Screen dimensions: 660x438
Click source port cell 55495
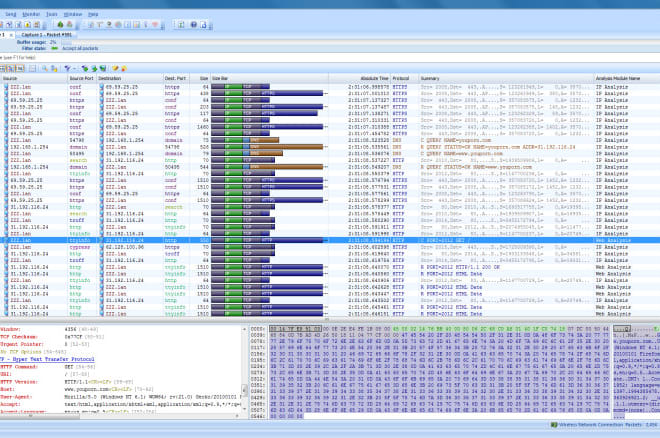click(x=77, y=154)
